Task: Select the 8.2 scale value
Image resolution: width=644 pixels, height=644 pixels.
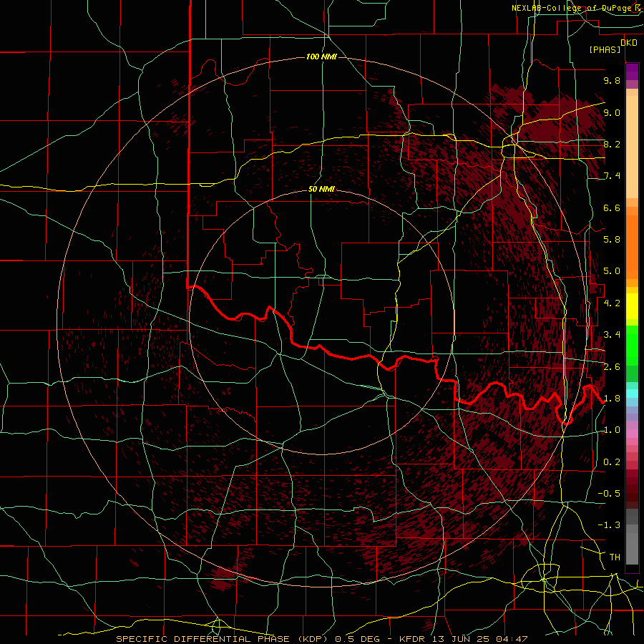Action: 612,145
